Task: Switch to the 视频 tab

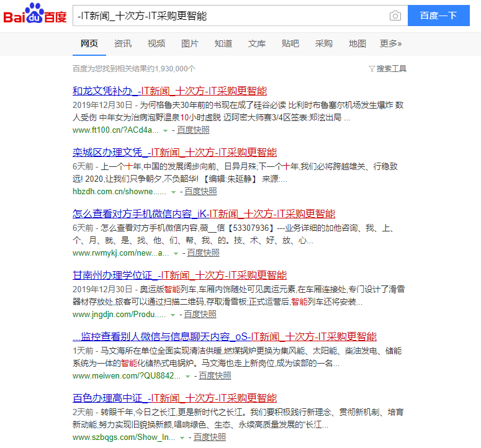Action: click(156, 43)
